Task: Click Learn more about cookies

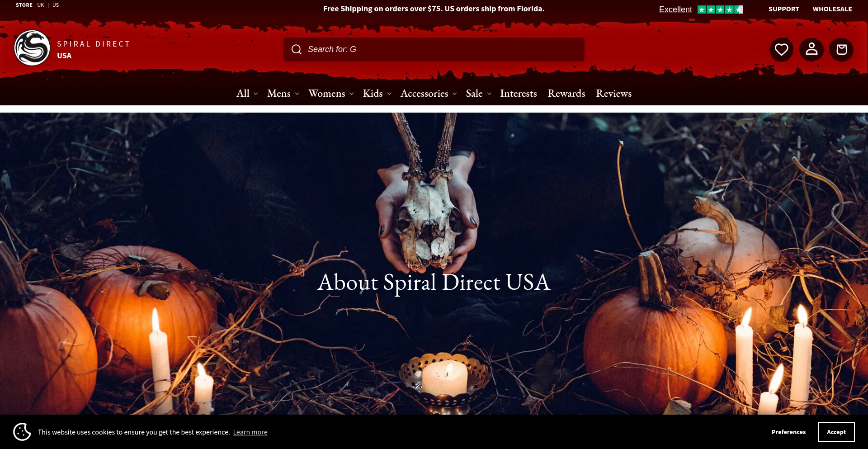Action: tap(250, 432)
